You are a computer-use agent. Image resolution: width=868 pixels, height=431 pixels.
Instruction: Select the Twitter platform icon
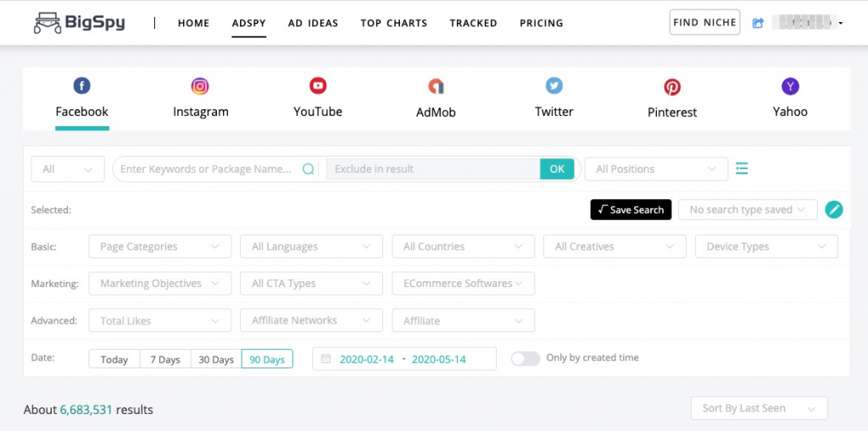[x=554, y=86]
